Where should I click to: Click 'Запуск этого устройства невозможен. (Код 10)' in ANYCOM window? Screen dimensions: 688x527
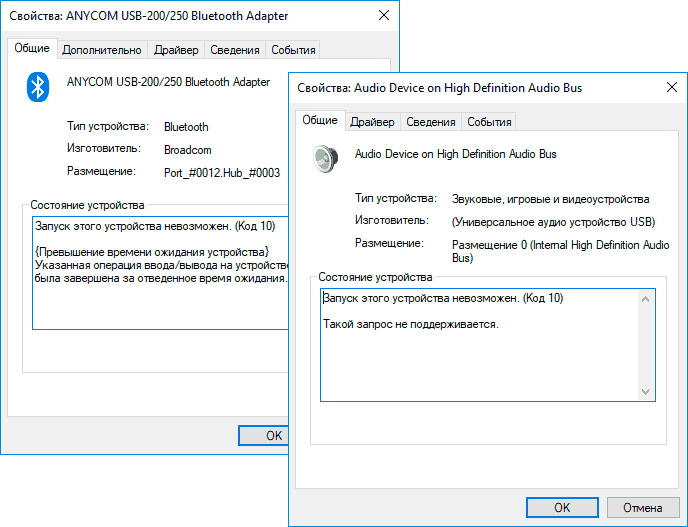(x=155, y=226)
